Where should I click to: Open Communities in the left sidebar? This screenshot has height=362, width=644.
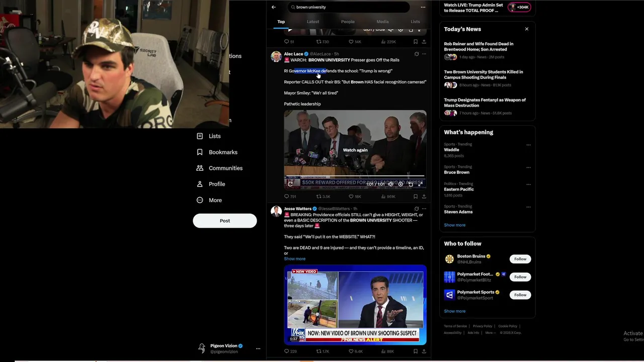click(219, 168)
